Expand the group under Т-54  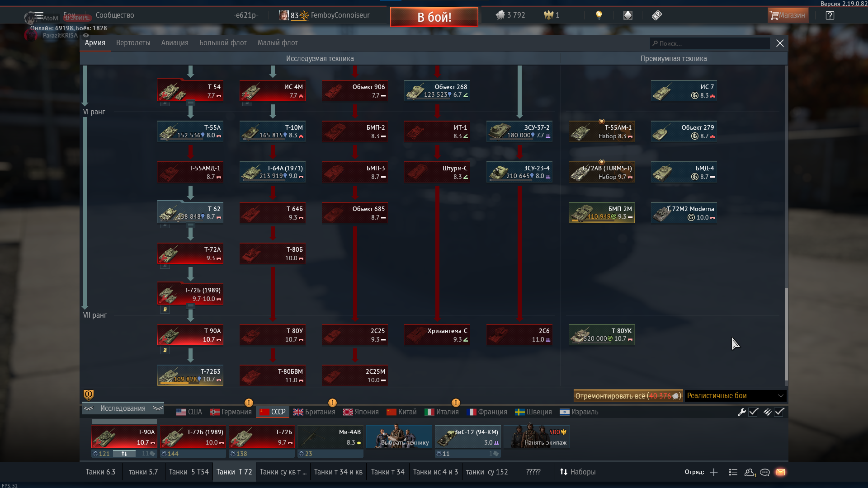[x=191, y=103]
